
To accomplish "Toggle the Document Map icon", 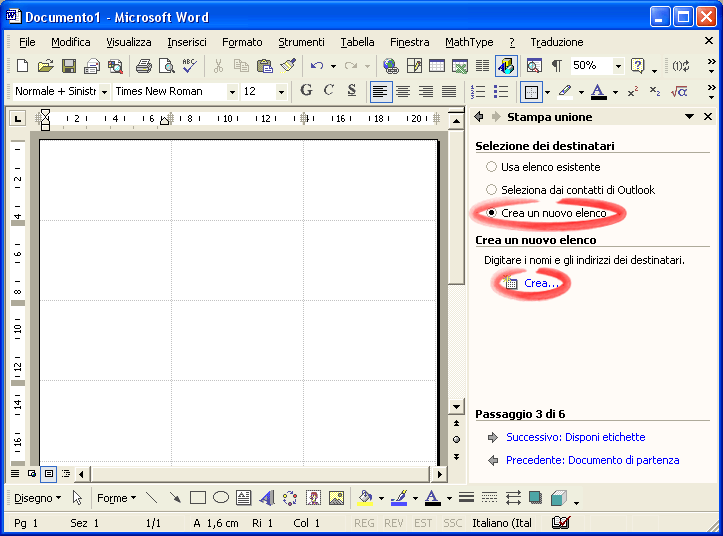I will click(534, 66).
